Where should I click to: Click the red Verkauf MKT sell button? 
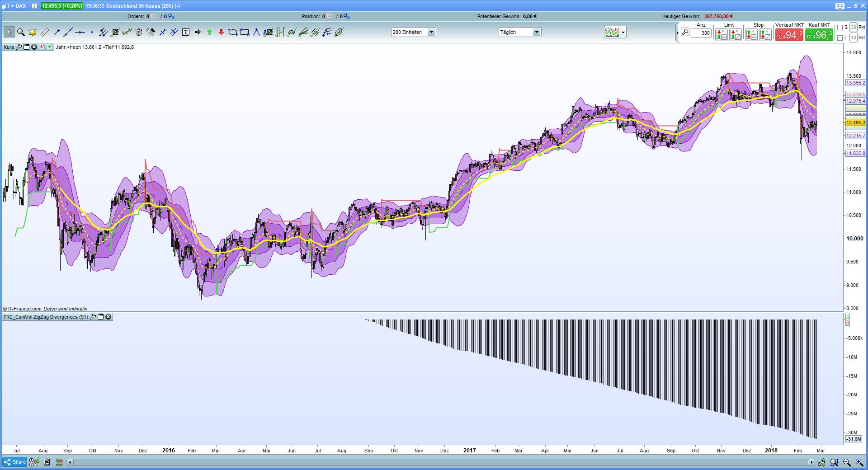coord(789,35)
